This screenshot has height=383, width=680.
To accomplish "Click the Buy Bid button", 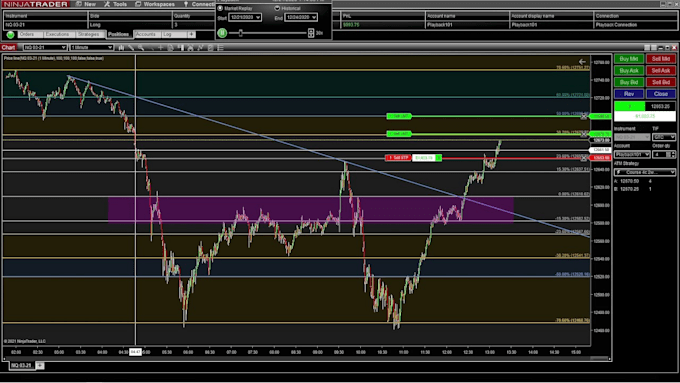I will pyautogui.click(x=629, y=82).
